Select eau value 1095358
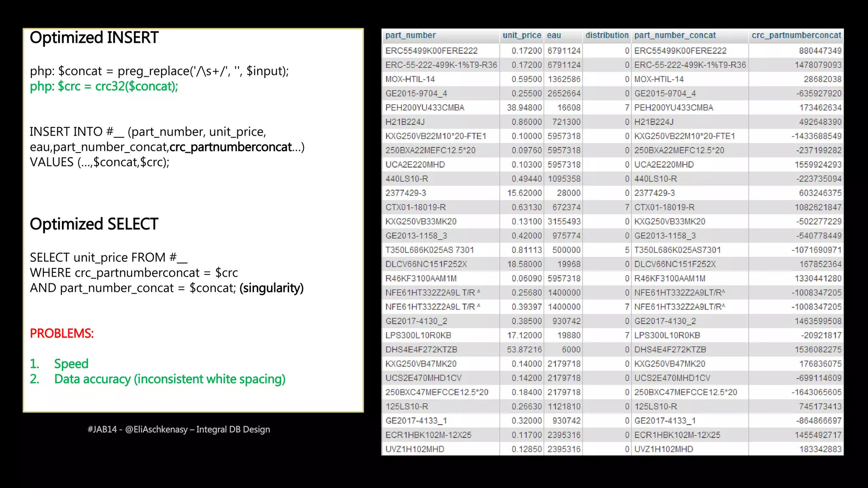This screenshot has height=488, width=868. 564,179
